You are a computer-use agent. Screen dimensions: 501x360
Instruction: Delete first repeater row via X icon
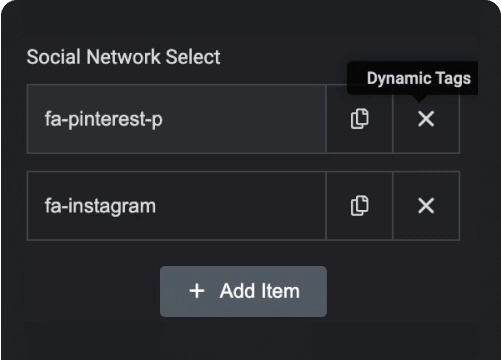pyautogui.click(x=426, y=119)
